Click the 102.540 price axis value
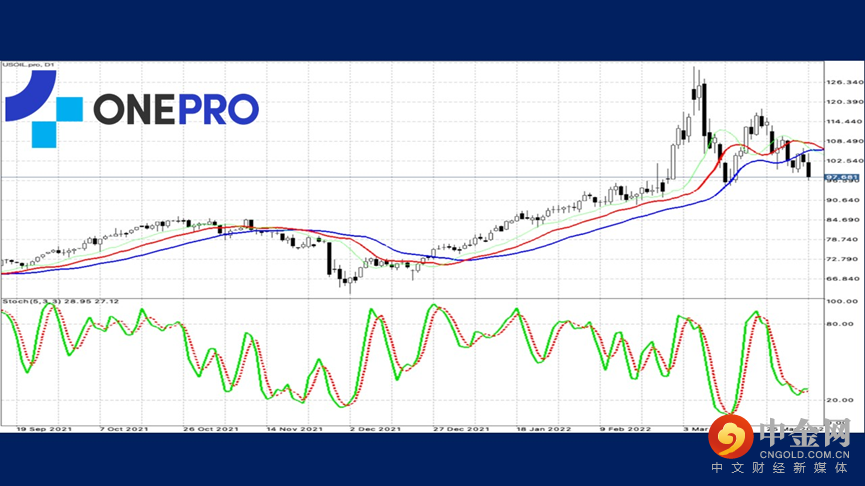Viewport: 865px width, 486px height. click(844, 161)
